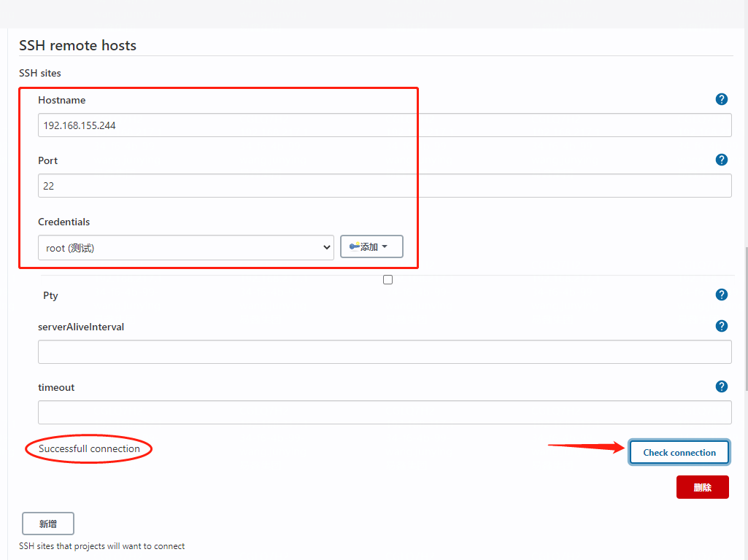Enable the Pty checkbox

tap(388, 280)
